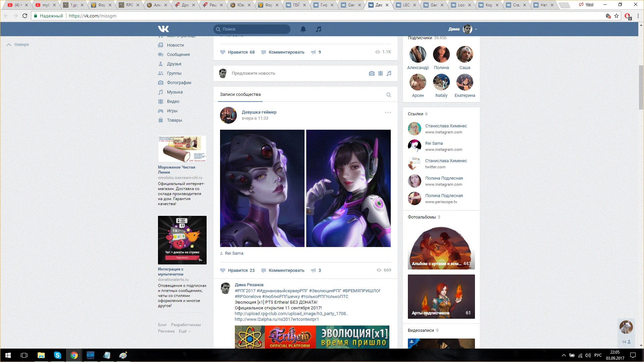Image resolution: width=644 pixels, height=362 pixels.
Task: Reload the page in Chrome
Action: 25,16
